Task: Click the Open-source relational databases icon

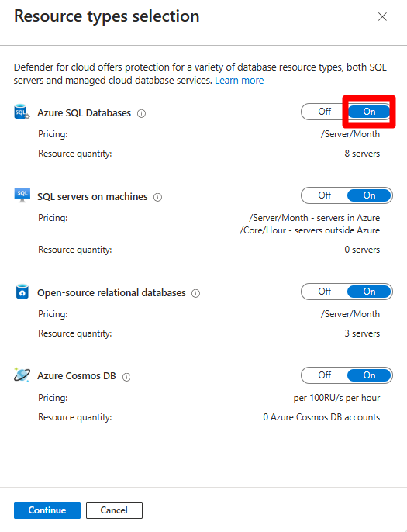Action: (x=22, y=292)
